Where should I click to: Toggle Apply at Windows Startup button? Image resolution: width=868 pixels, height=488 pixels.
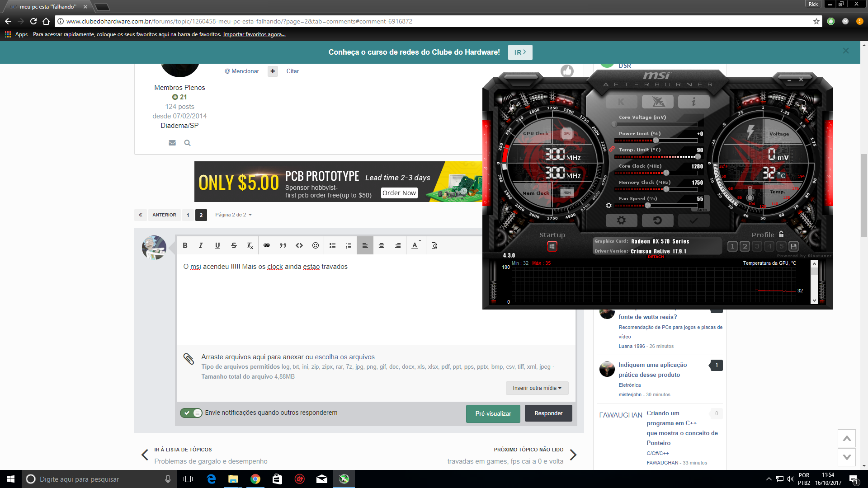click(552, 246)
